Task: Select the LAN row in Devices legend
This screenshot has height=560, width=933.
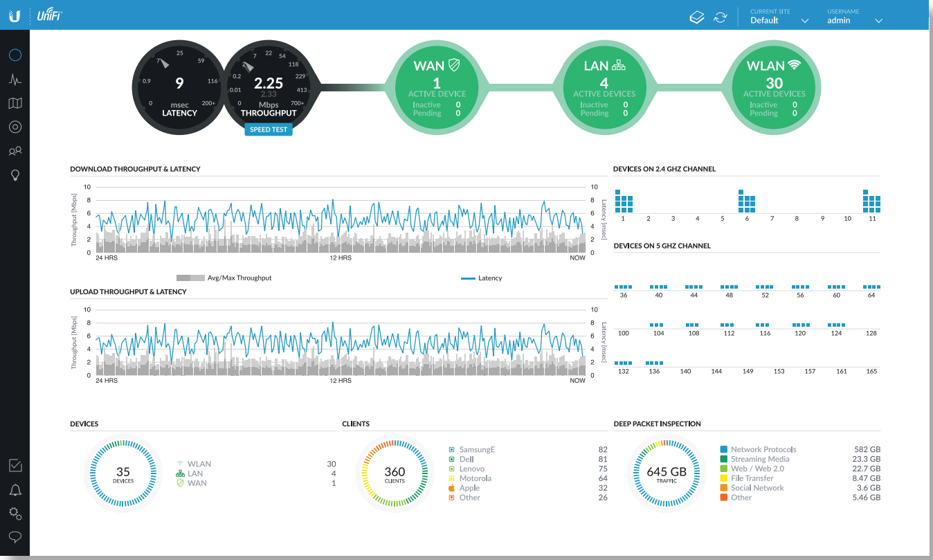Action: click(194, 473)
